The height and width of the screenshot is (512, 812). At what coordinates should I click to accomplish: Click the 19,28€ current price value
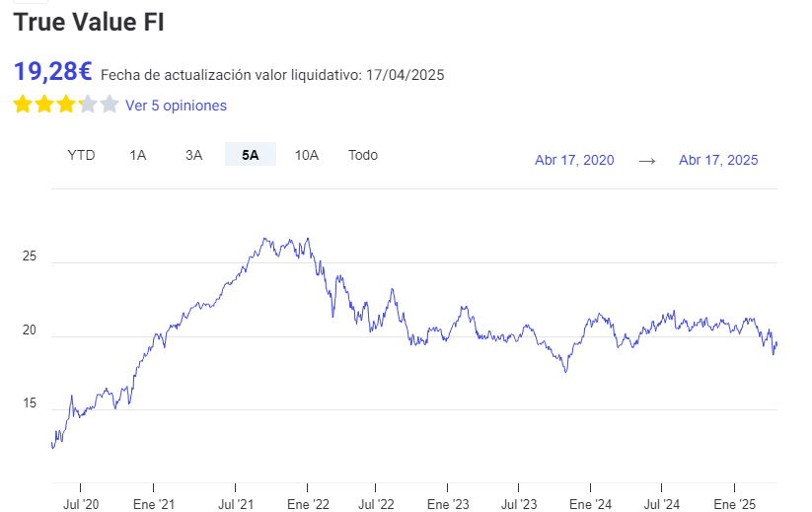[x=53, y=71]
